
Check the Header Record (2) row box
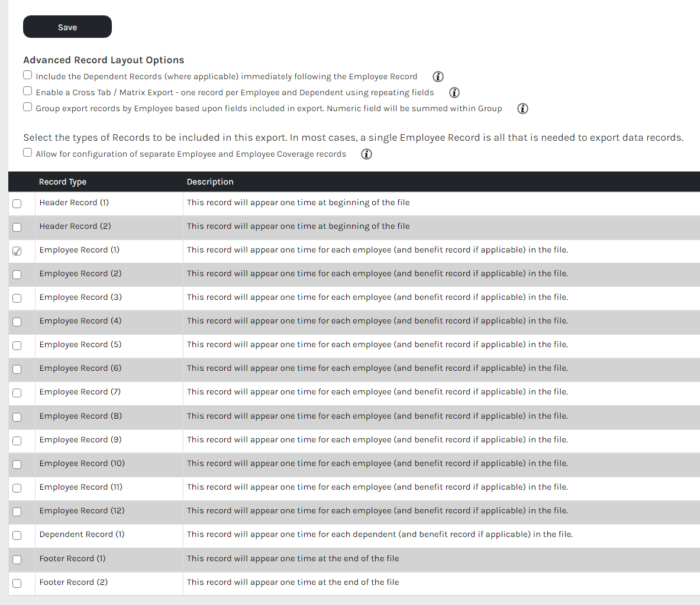point(17,227)
